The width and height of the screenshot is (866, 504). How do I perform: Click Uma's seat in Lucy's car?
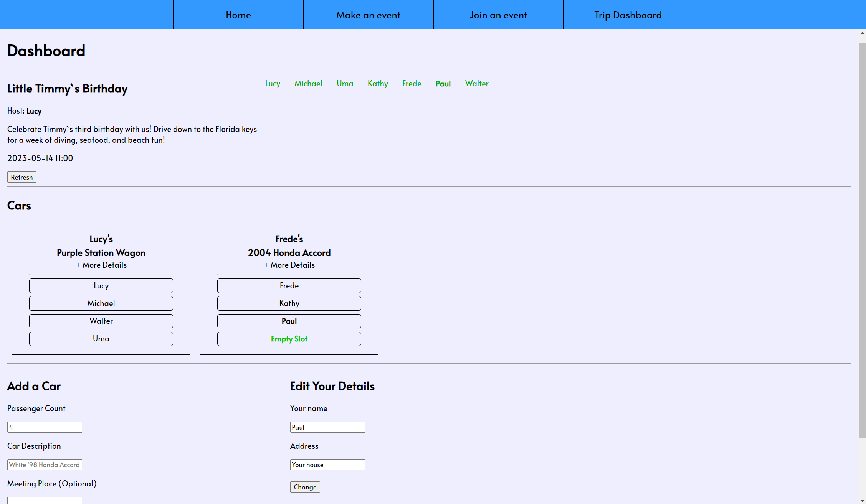pyautogui.click(x=101, y=339)
